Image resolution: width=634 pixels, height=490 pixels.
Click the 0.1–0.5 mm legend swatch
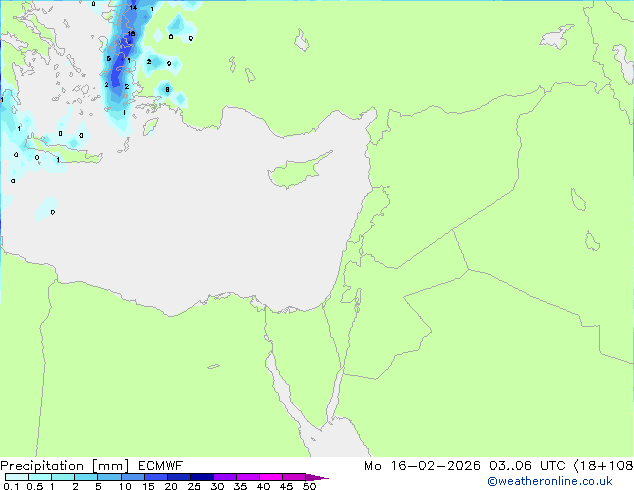tap(17, 477)
